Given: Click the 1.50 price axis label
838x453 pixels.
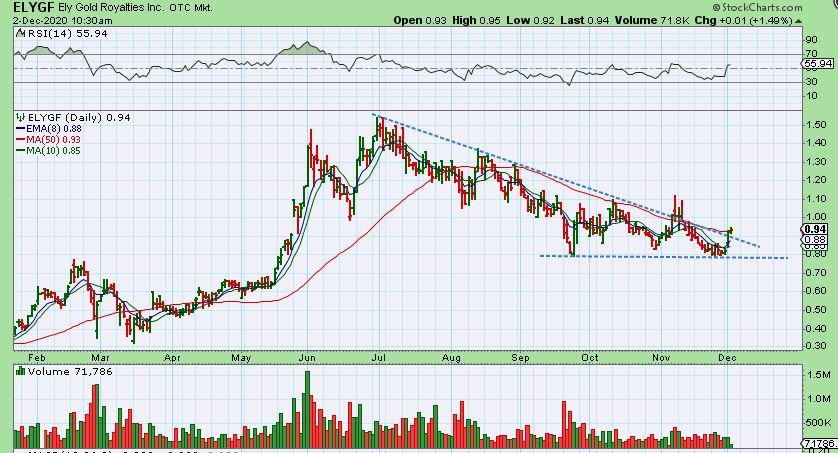Looking at the screenshot, I should [x=816, y=124].
